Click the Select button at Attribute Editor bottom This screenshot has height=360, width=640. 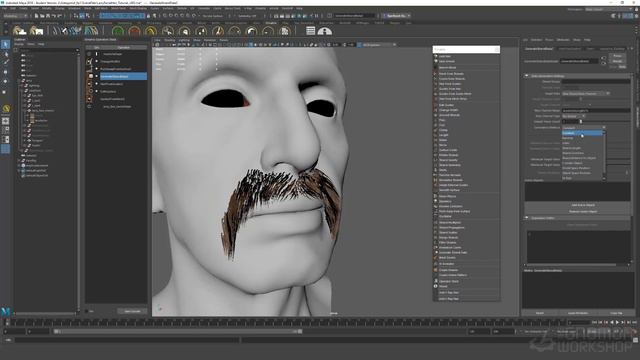540,313
